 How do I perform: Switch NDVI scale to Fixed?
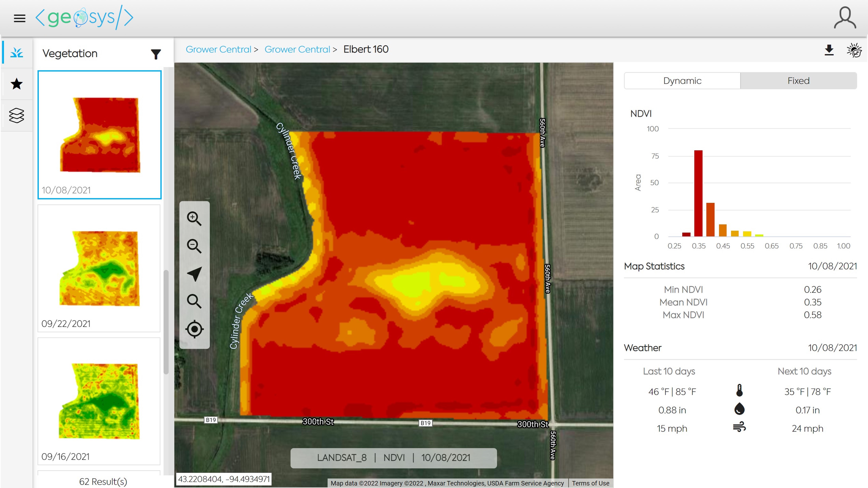pos(798,81)
